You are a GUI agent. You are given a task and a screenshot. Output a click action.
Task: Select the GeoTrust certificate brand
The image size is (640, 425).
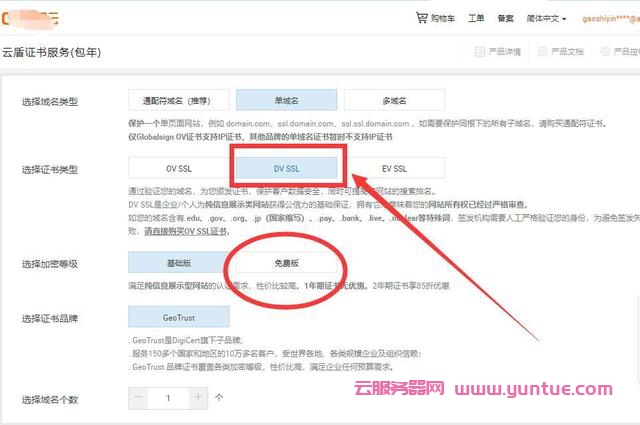point(178,316)
